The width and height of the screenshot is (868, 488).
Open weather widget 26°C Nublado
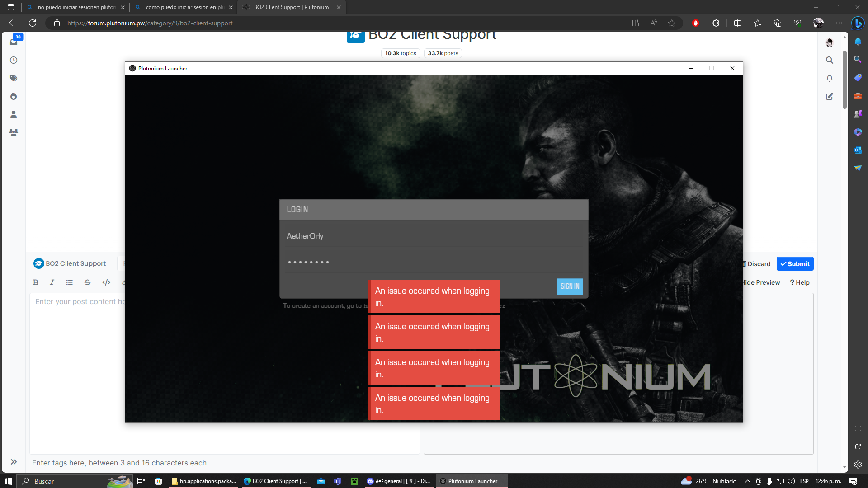point(709,481)
